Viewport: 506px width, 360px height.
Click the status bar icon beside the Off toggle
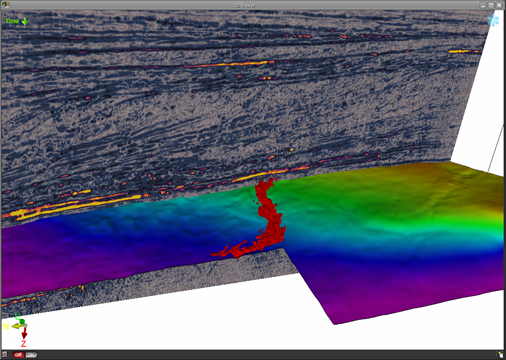[5, 355]
